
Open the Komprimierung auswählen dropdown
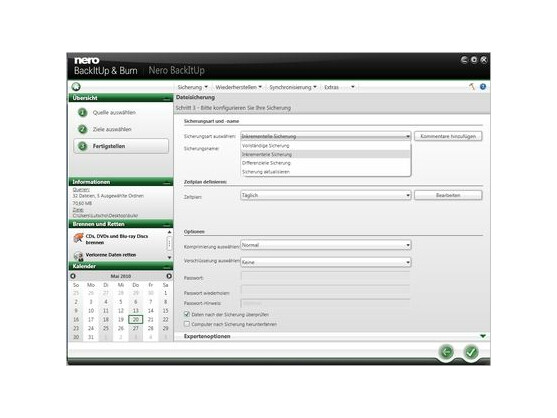point(325,245)
